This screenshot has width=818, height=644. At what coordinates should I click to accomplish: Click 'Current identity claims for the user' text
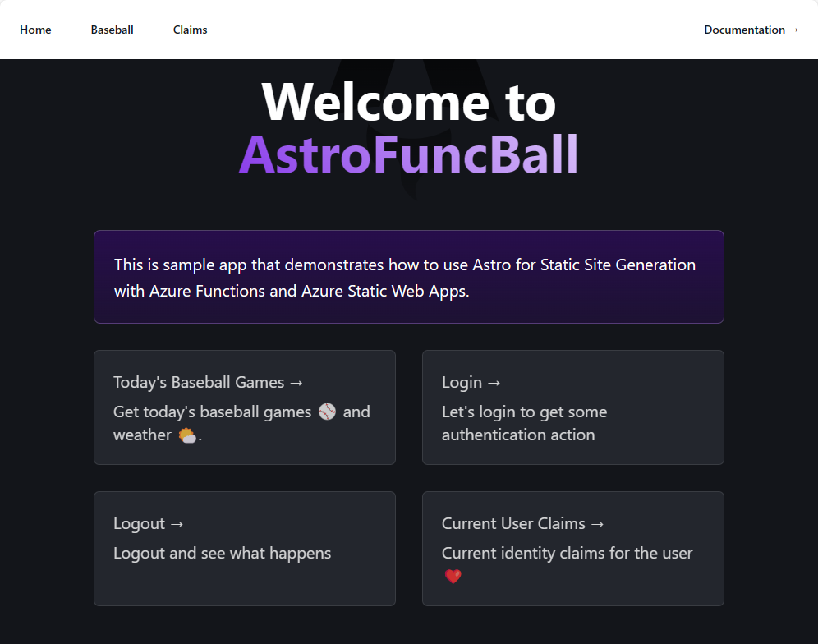(x=567, y=553)
